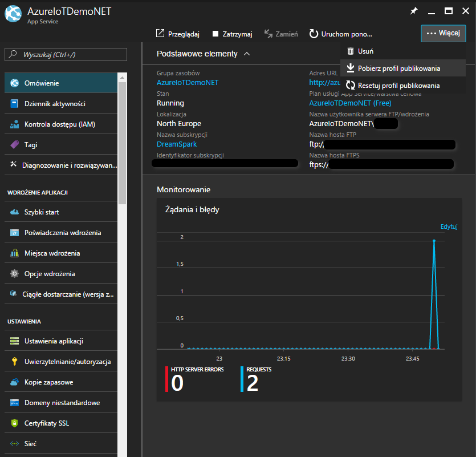Open Szybki start in the sidebar
This screenshot has height=457, width=476.
[x=61, y=212]
